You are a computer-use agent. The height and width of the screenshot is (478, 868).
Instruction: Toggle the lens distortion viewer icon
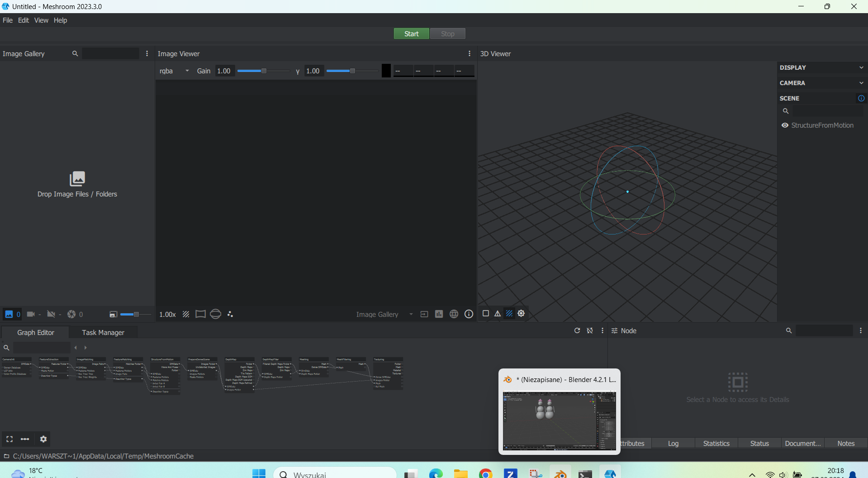[x=200, y=314]
